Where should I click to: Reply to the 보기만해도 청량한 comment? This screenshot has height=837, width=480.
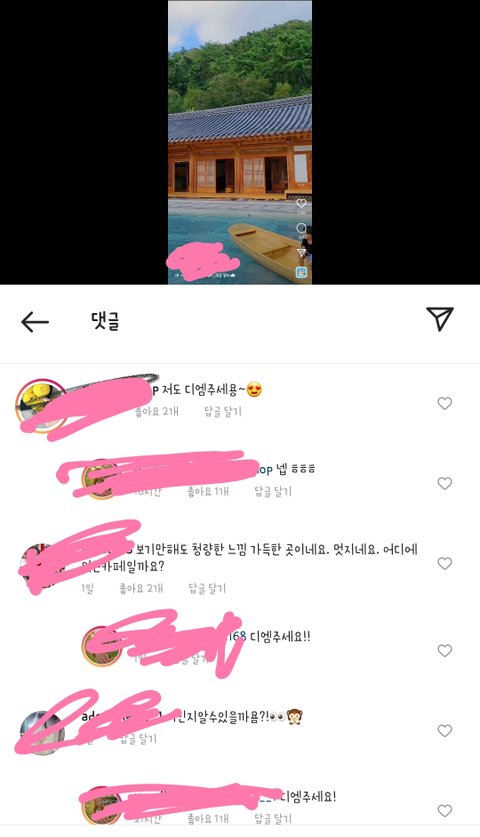[207, 588]
